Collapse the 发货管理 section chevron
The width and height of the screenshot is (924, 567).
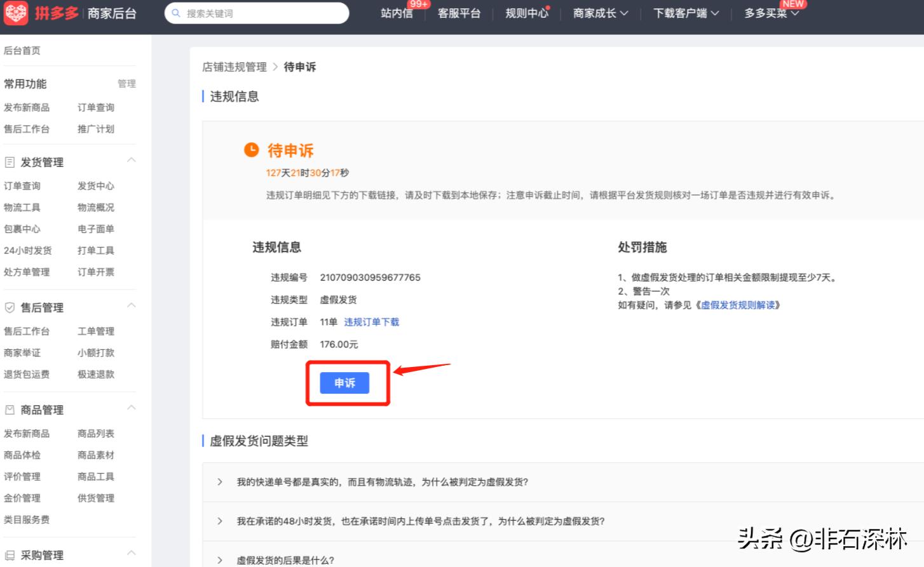[131, 159]
